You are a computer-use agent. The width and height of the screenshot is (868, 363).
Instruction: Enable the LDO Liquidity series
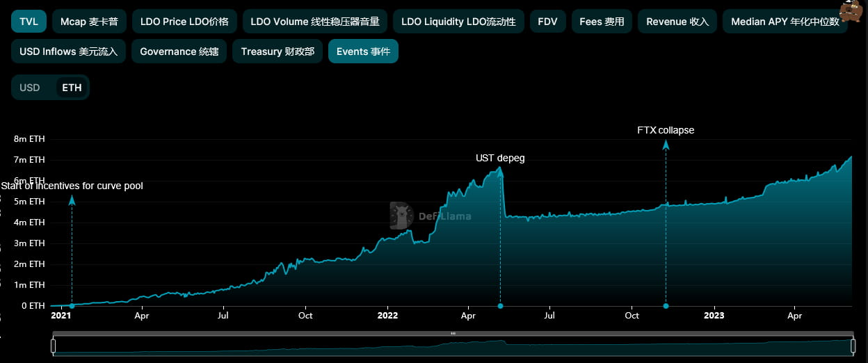pyautogui.click(x=458, y=22)
